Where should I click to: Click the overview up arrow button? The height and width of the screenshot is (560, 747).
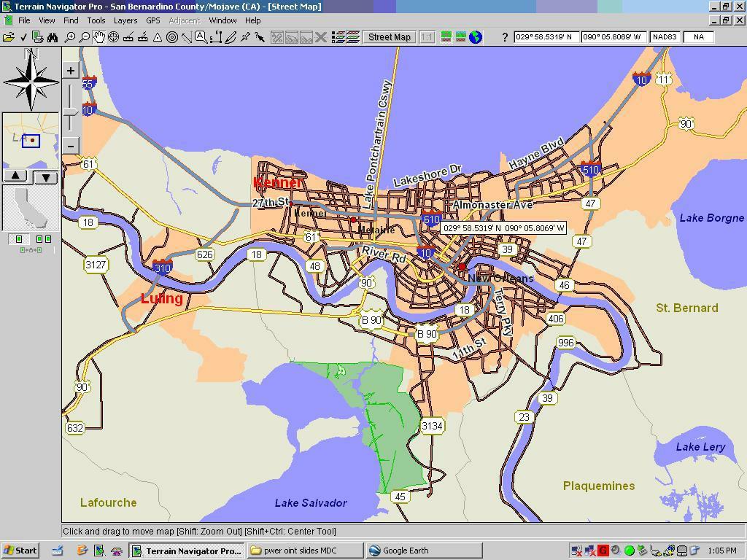coord(15,176)
